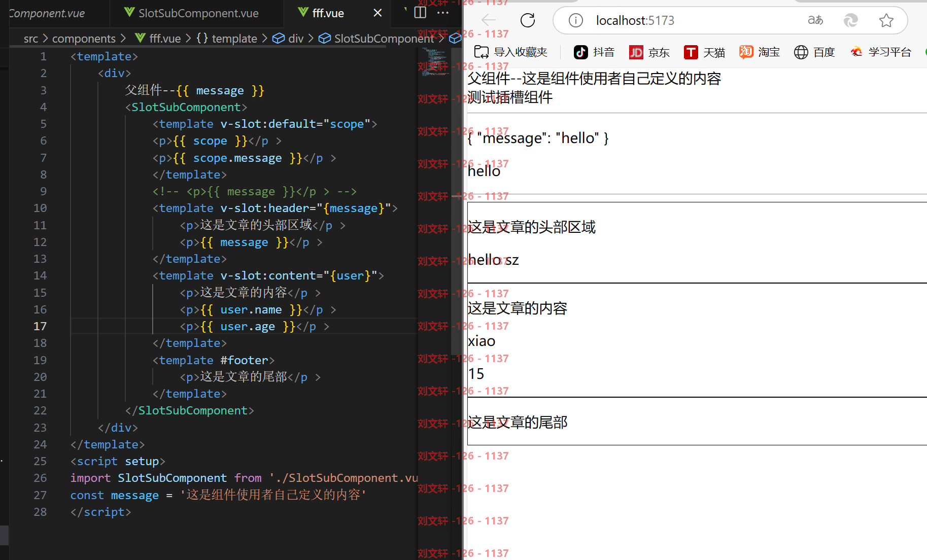The height and width of the screenshot is (560, 927).
Task: Open the 淘宝 bookmark
Action: [x=760, y=52]
